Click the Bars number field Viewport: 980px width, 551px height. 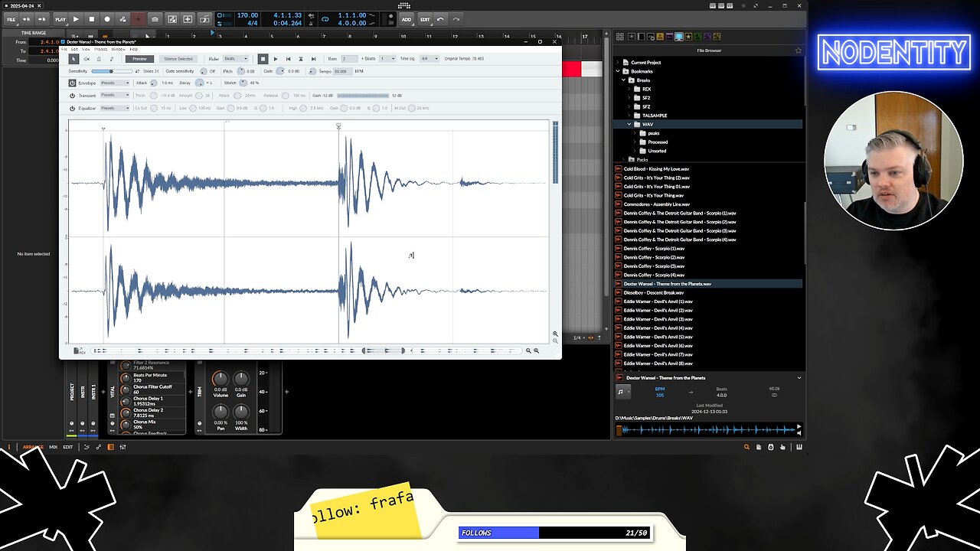(349, 59)
